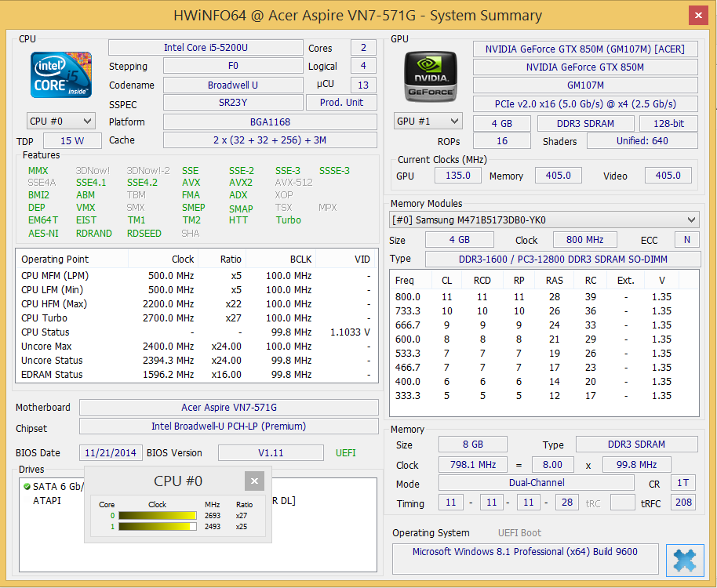Click the AES-NI feature label
The height and width of the screenshot is (588, 717).
click(43, 234)
